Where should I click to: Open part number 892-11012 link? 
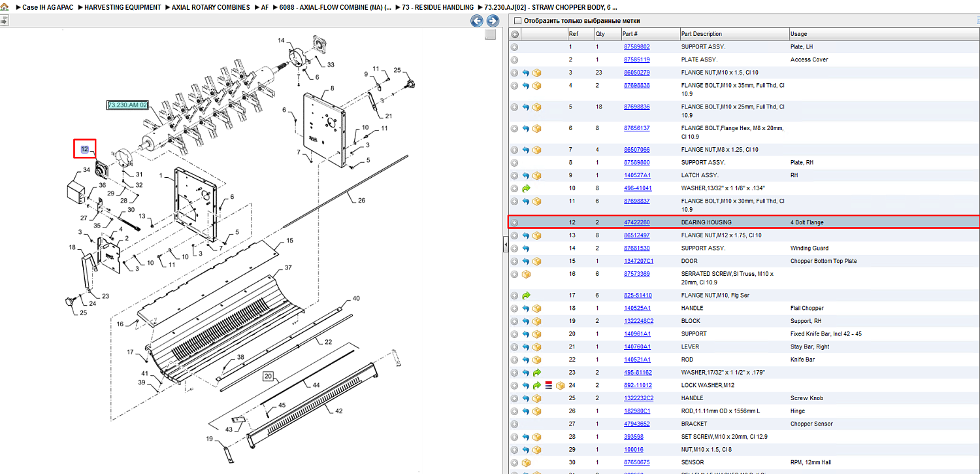tap(638, 385)
